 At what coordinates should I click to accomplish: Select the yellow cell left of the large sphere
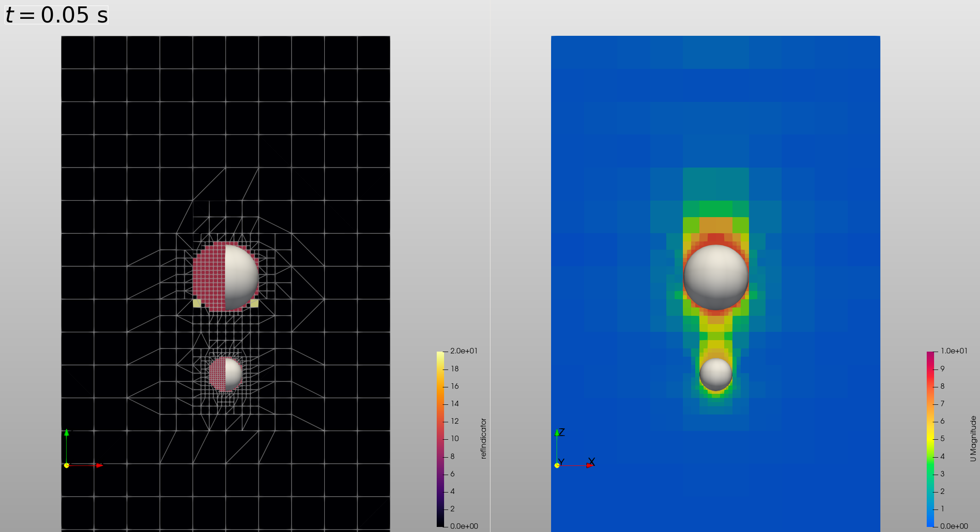197,303
